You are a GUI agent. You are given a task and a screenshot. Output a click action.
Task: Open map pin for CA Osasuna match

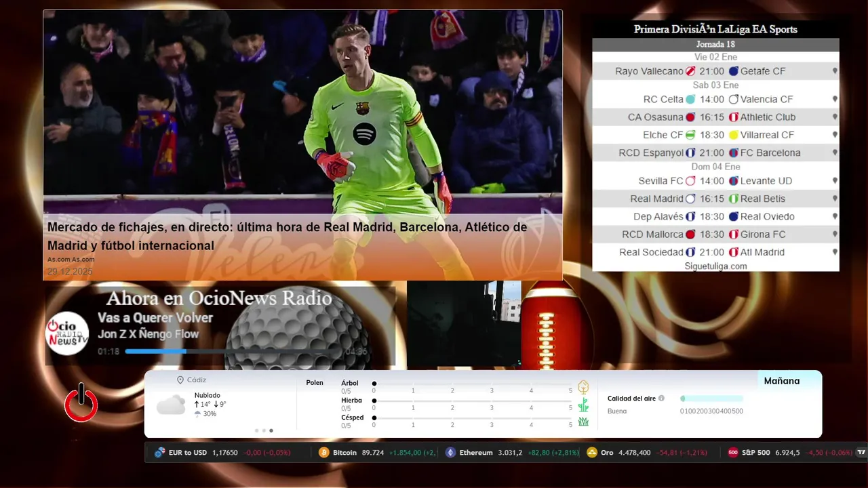tap(835, 117)
